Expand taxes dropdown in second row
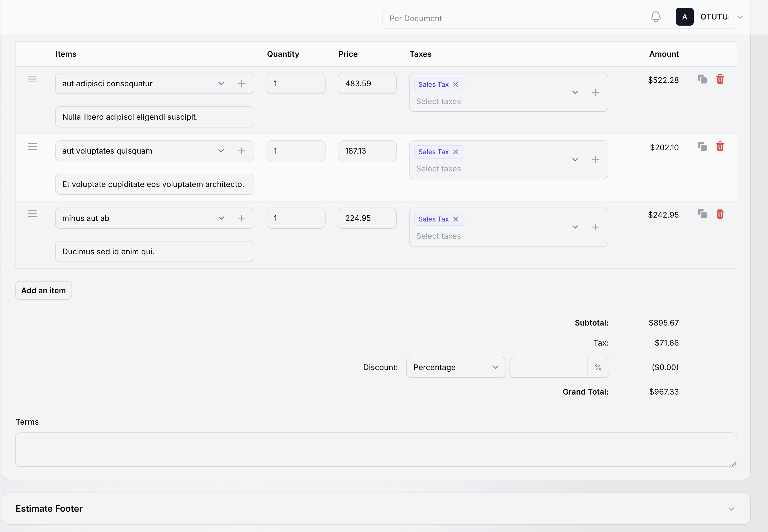Viewport: 768px width, 532px height. point(575,160)
